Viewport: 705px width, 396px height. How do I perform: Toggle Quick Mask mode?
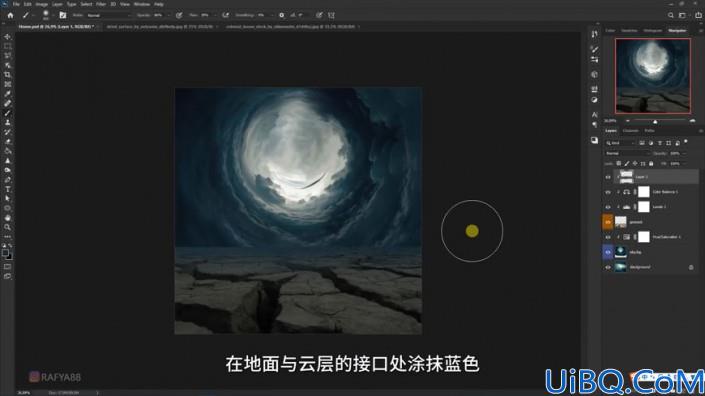tap(8, 267)
